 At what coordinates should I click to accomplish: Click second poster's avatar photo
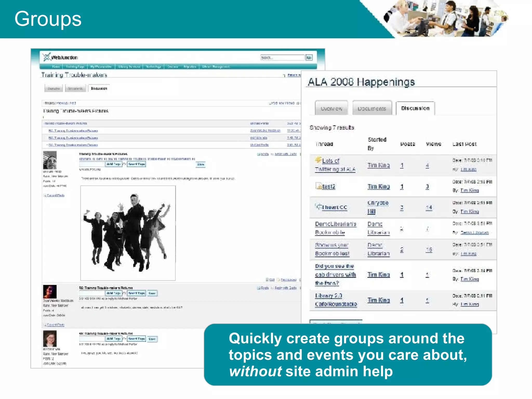tap(50, 291)
